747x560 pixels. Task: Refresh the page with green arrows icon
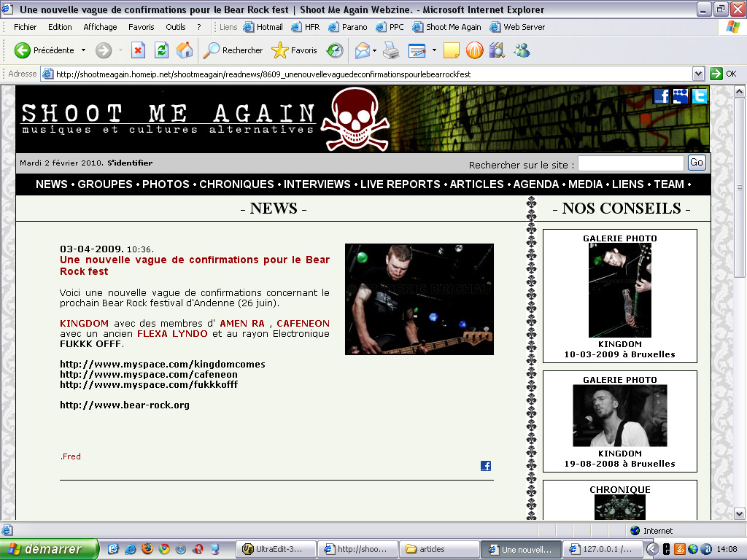pos(161,50)
